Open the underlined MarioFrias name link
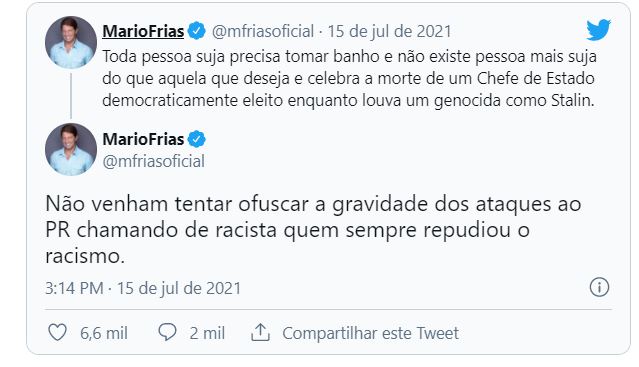639x367 pixels. 143,31
